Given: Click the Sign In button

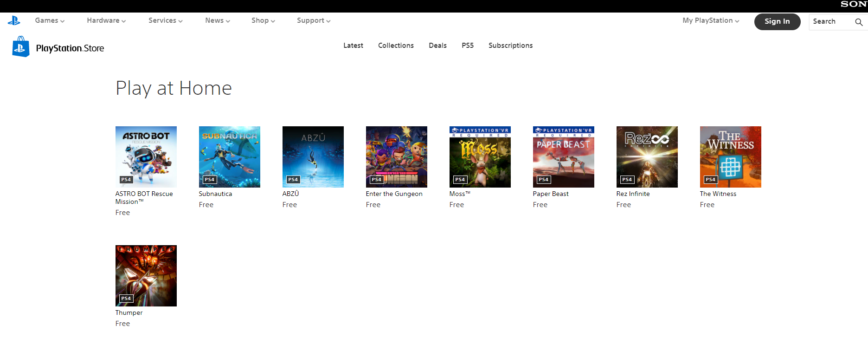Looking at the screenshot, I should [777, 21].
